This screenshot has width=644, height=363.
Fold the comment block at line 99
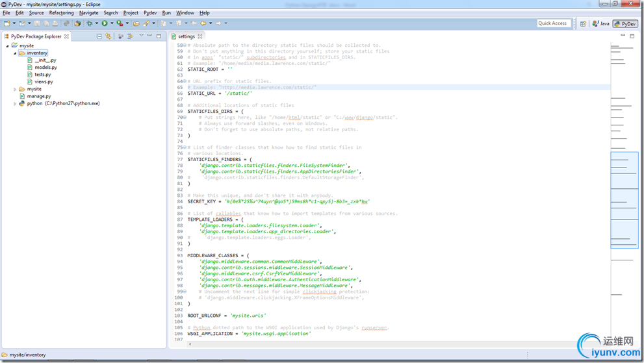pos(185,292)
